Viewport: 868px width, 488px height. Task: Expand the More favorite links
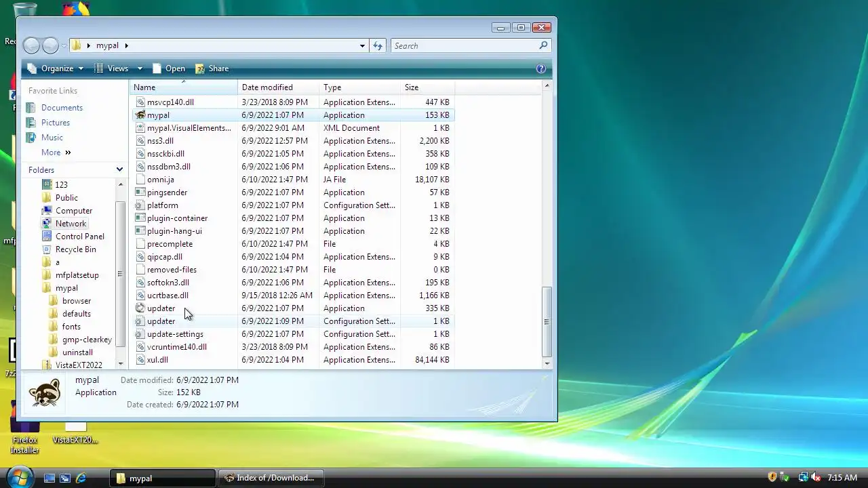pos(56,152)
